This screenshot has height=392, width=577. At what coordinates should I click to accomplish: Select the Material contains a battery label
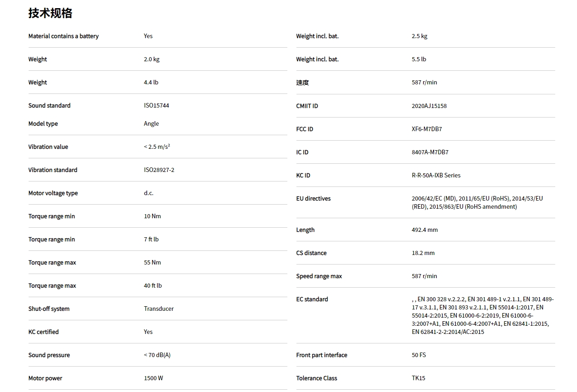(x=63, y=36)
